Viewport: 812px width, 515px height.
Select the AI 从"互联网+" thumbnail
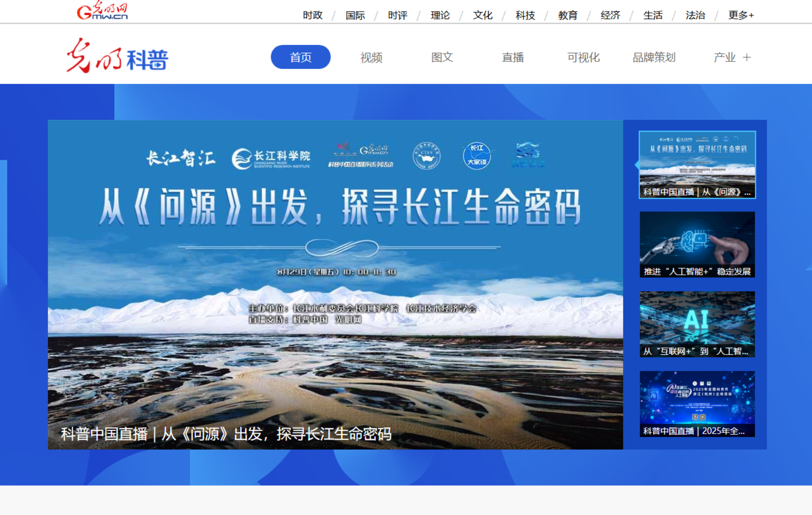point(697,324)
